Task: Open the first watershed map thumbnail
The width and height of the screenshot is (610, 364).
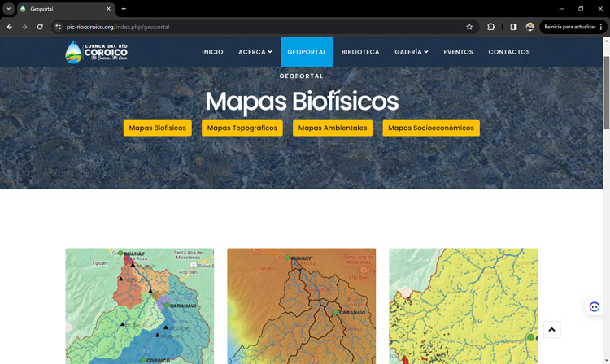Action: coord(140,305)
